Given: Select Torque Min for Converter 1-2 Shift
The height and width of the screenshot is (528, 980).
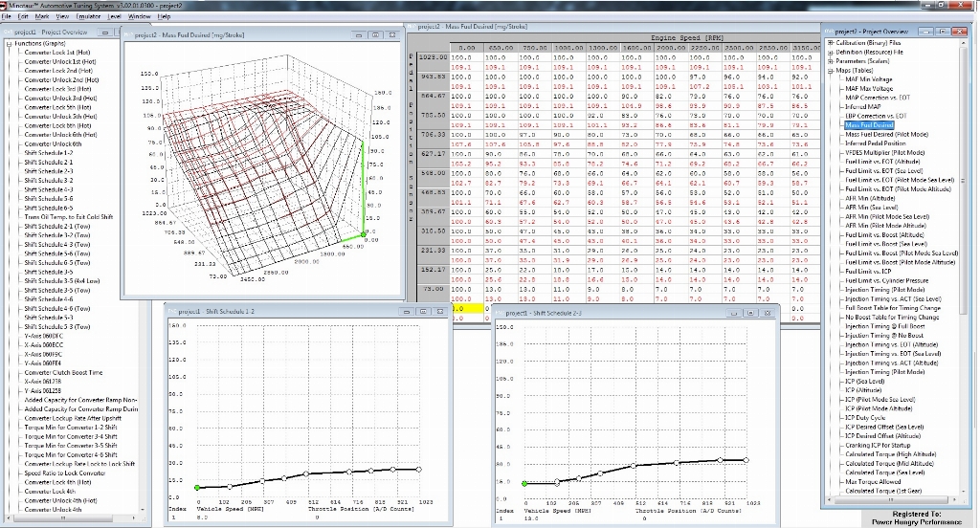Looking at the screenshot, I should click(71, 428).
